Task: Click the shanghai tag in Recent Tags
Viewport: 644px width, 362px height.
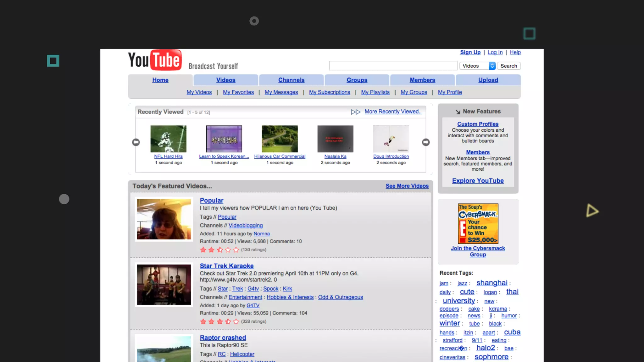Action: pos(491,283)
